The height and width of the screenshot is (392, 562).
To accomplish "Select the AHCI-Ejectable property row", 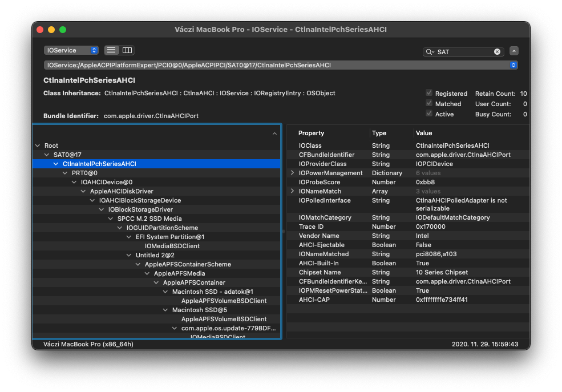I will pos(409,245).
